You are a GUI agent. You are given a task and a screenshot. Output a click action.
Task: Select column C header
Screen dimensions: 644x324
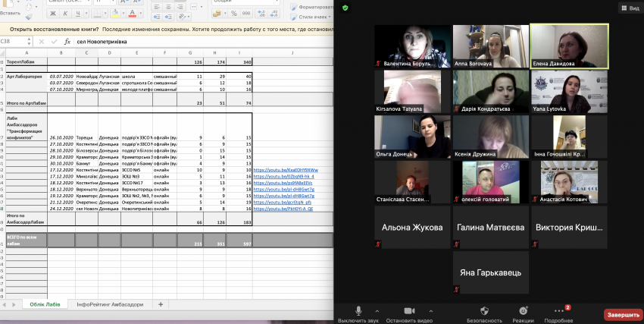point(86,52)
